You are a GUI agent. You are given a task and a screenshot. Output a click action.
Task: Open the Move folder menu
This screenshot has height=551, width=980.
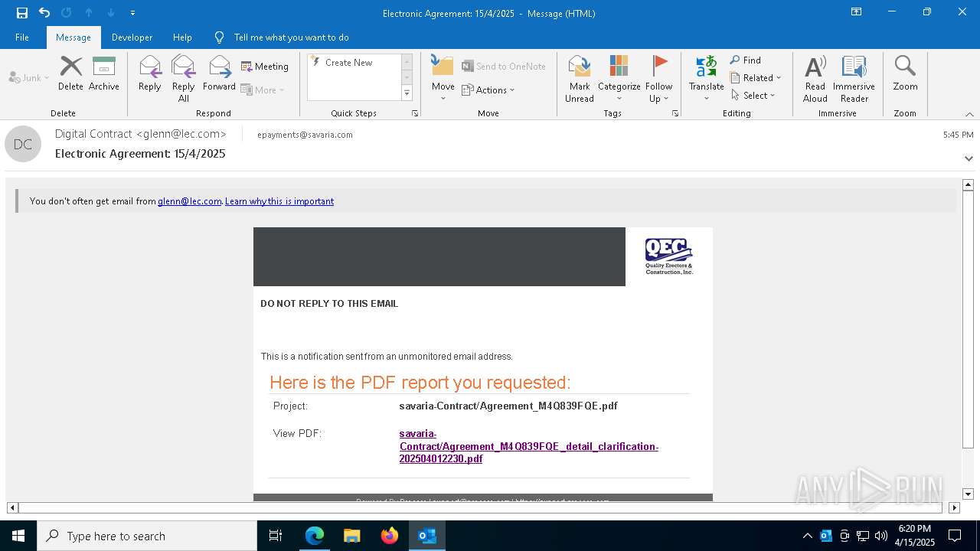click(443, 79)
